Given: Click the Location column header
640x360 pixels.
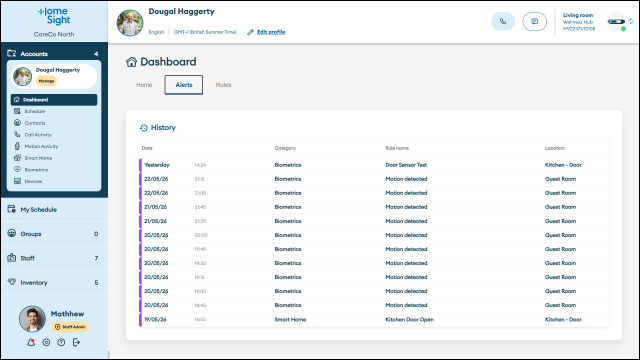Looking at the screenshot, I should [x=555, y=148].
